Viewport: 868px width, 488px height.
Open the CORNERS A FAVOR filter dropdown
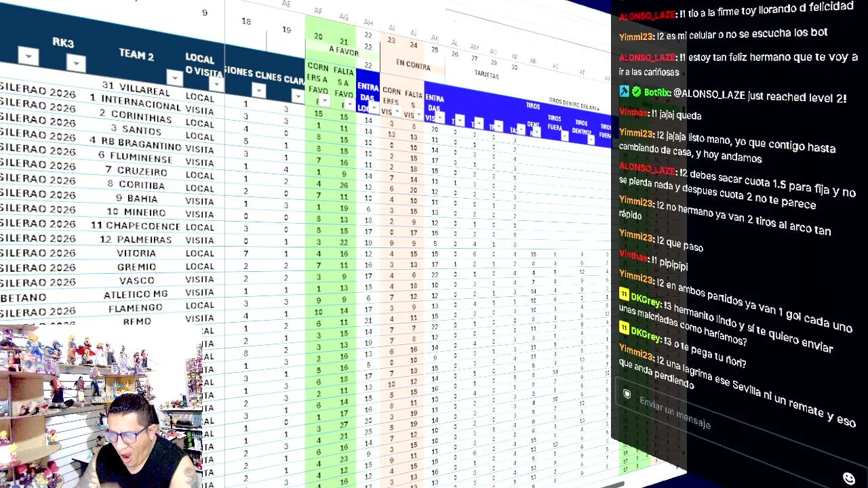click(325, 101)
